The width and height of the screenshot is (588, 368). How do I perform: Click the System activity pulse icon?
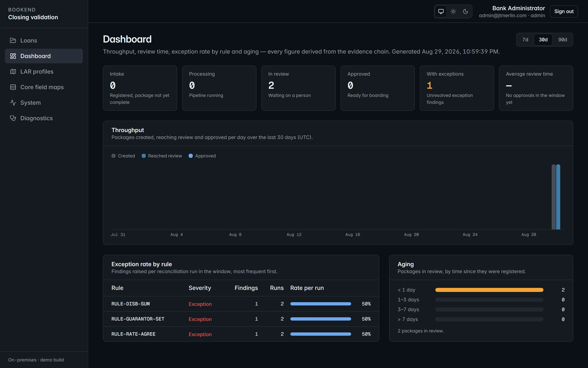(13, 103)
